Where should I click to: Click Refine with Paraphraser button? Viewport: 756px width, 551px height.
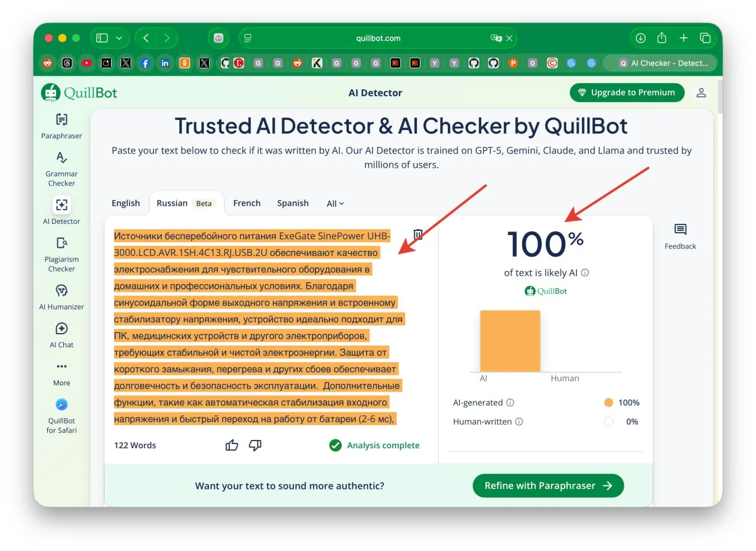[x=548, y=485]
